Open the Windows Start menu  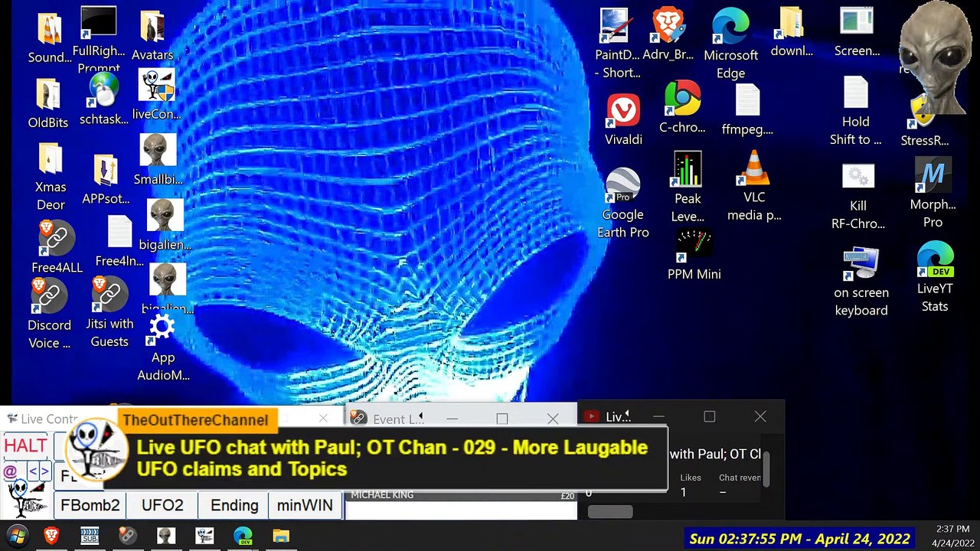point(18,536)
